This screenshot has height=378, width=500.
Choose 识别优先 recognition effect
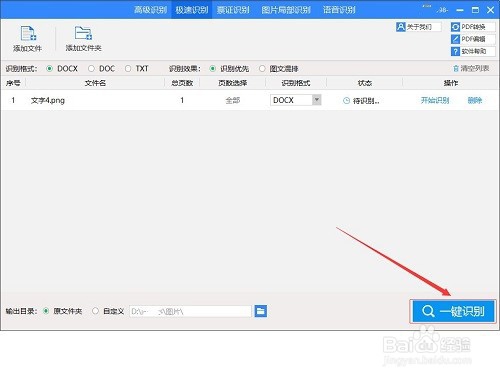(x=213, y=69)
